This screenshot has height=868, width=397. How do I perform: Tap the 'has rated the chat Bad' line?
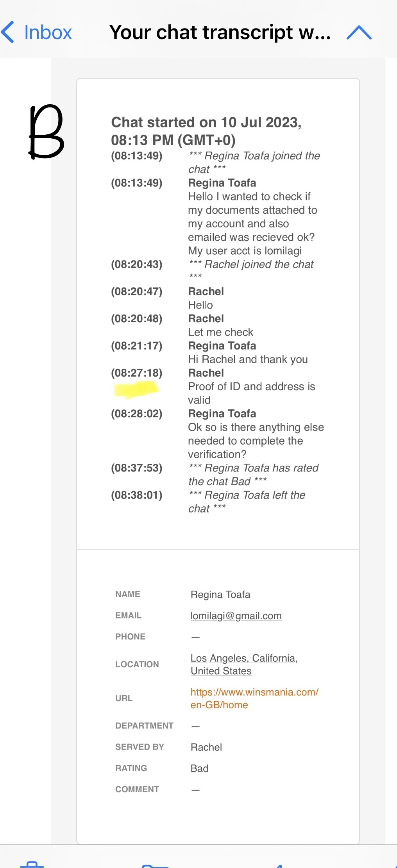click(x=253, y=475)
